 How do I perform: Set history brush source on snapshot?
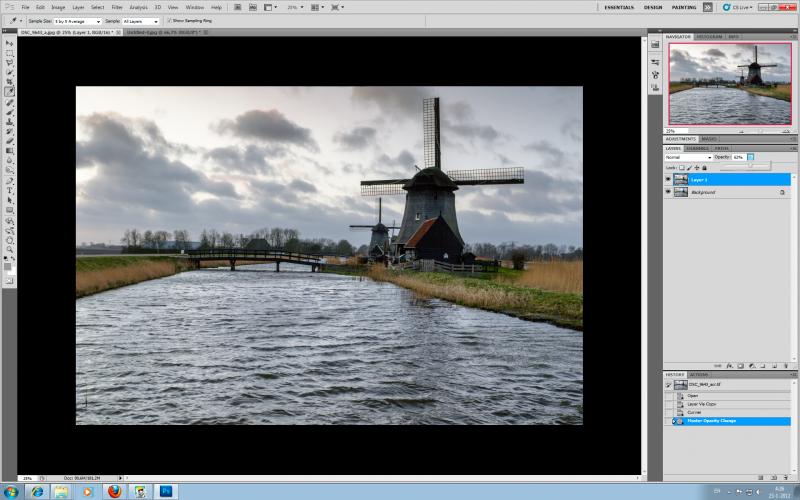click(x=668, y=385)
